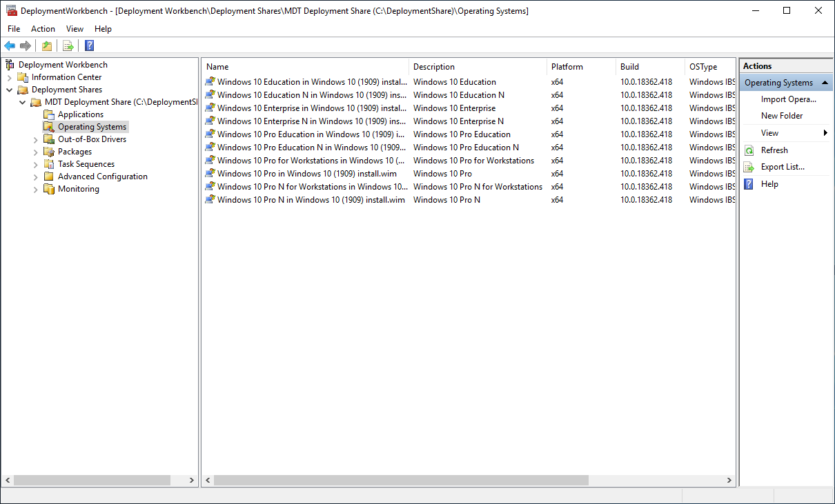
Task: Select Windows 10 Pro Education N description
Action: [466, 147]
